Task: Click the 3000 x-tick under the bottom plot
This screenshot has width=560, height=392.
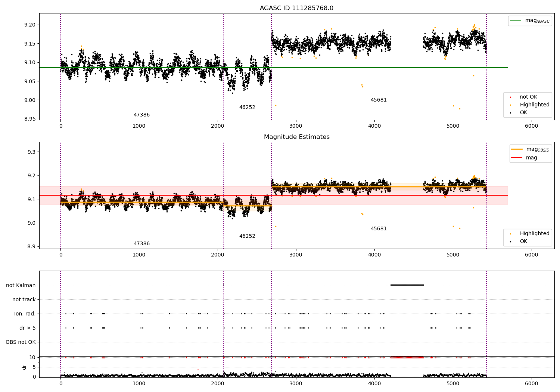Action: pos(296,384)
